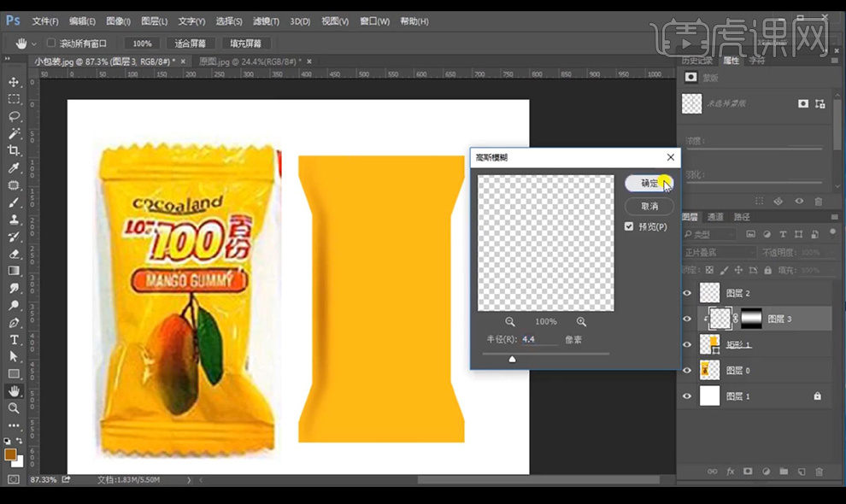Open layer effects fx menu

tap(731, 471)
